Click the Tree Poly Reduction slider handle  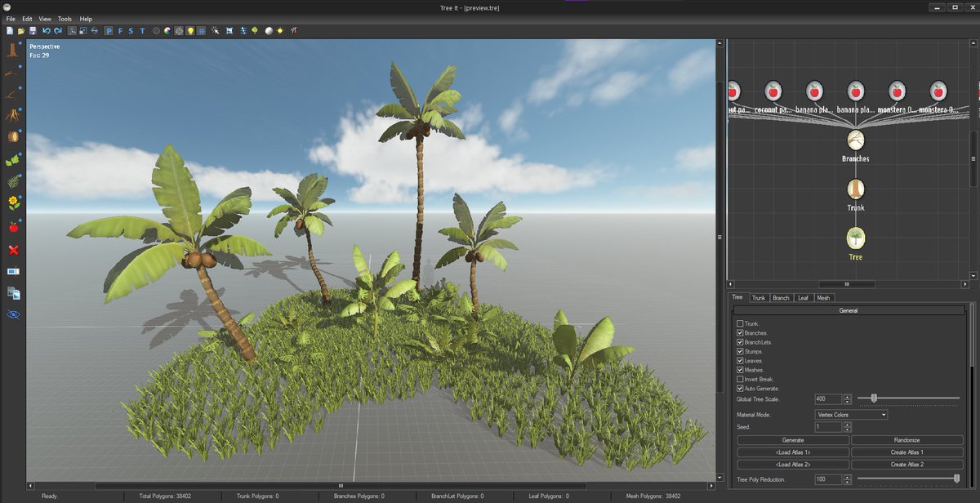(956, 479)
